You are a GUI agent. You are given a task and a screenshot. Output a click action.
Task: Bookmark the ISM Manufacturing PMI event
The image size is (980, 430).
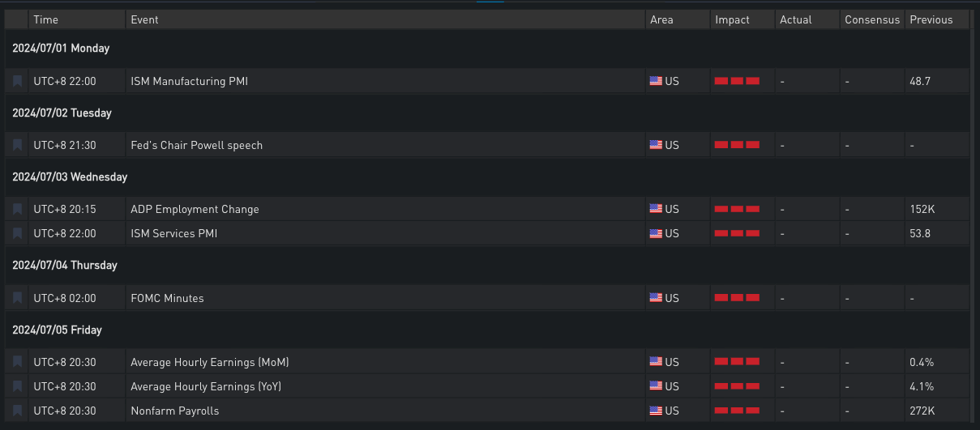(x=17, y=81)
